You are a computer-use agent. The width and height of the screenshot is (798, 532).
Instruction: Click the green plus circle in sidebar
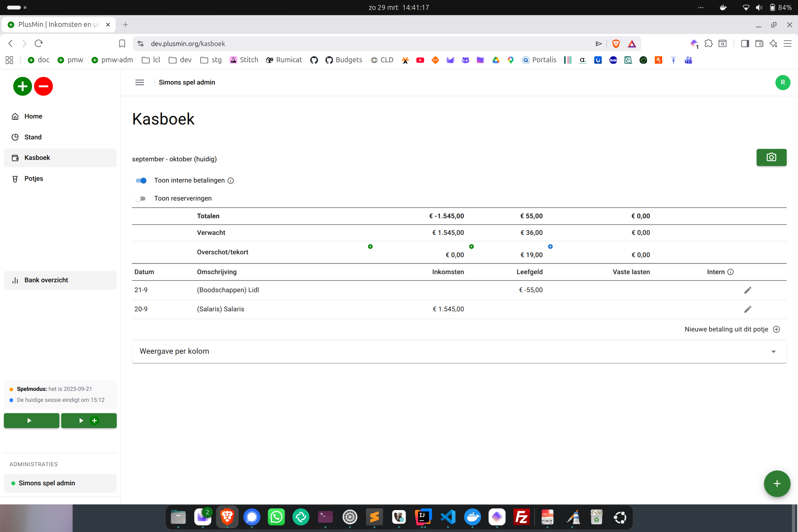(x=22, y=86)
